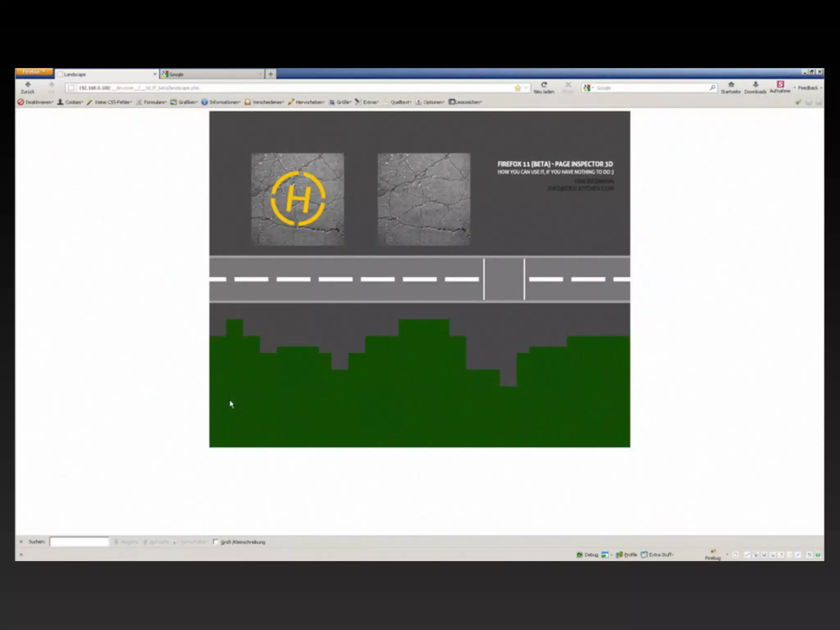Open the Profile addon-bar button
The width and height of the screenshot is (840, 630).
tap(626, 555)
